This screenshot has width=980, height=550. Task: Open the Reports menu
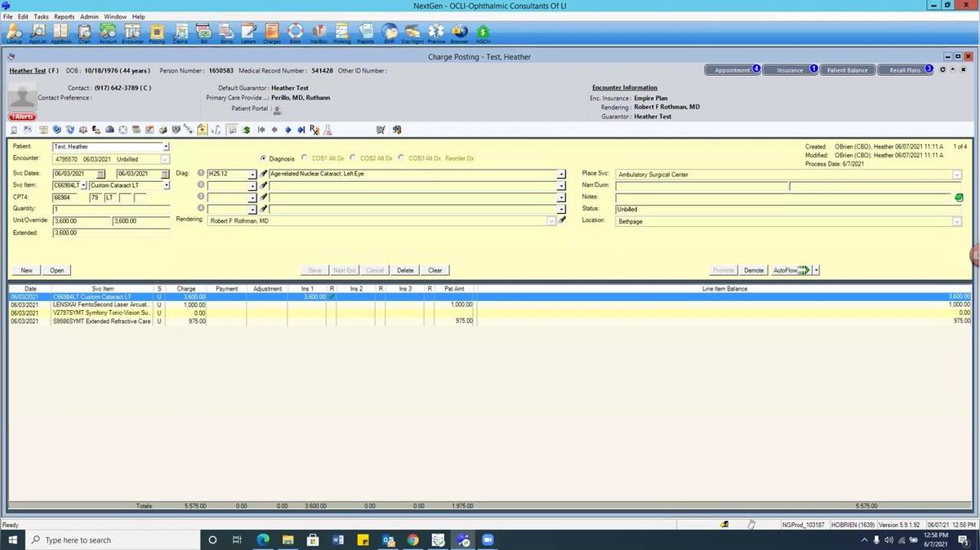pyautogui.click(x=64, y=16)
